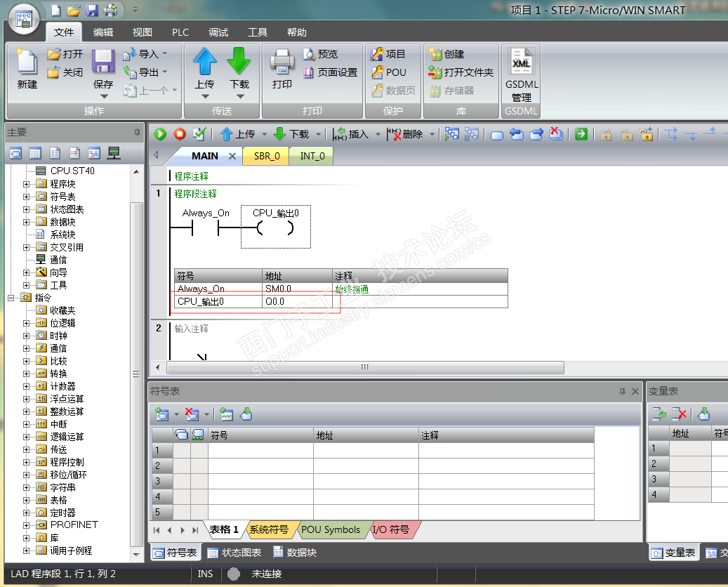728x587 pixels.
Task: Click the project tree vertical scrollbar
Action: [x=136, y=374]
